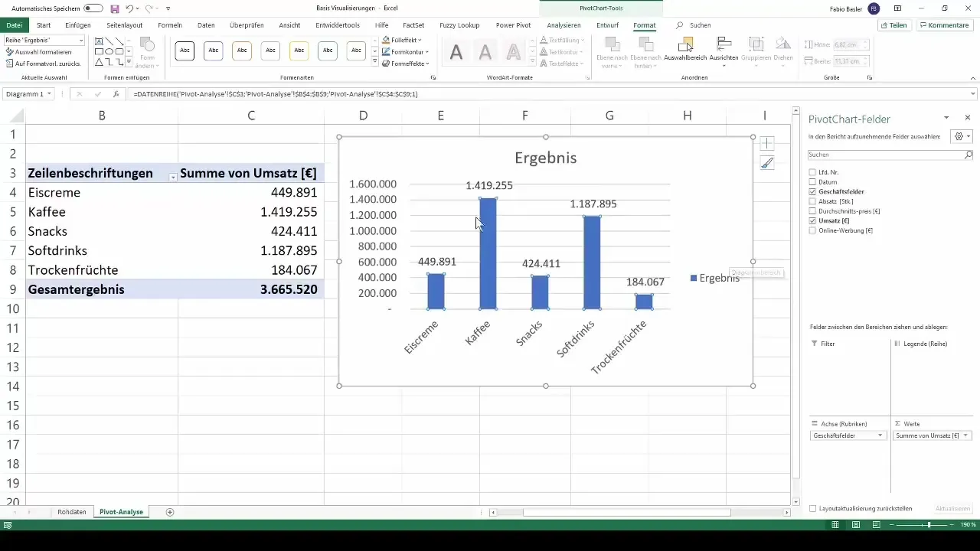Click the horizontal scrollbar thumb

pos(626,512)
